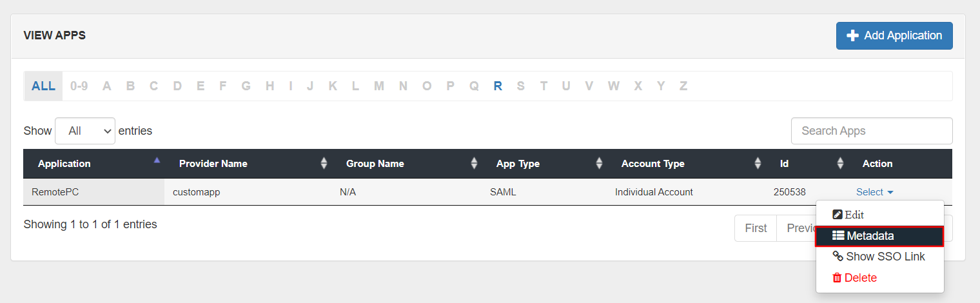Click the SAML app type cell
The image size is (980, 303).
[x=545, y=192]
